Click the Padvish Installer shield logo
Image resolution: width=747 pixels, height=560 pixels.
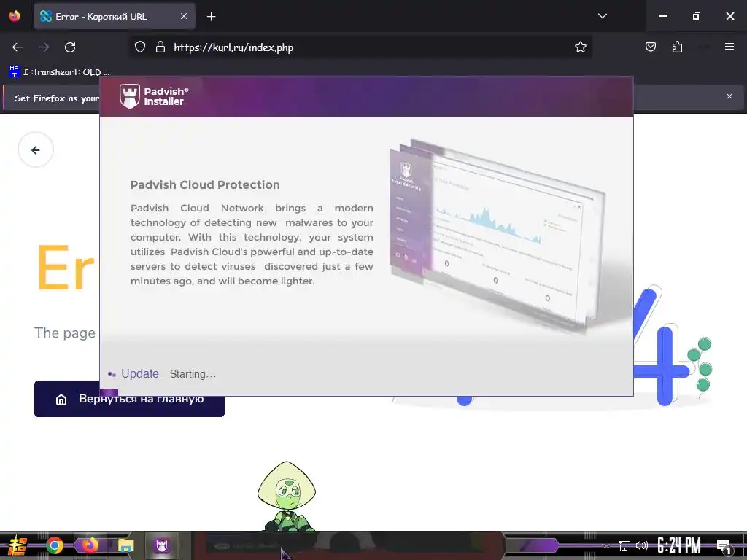point(130,96)
